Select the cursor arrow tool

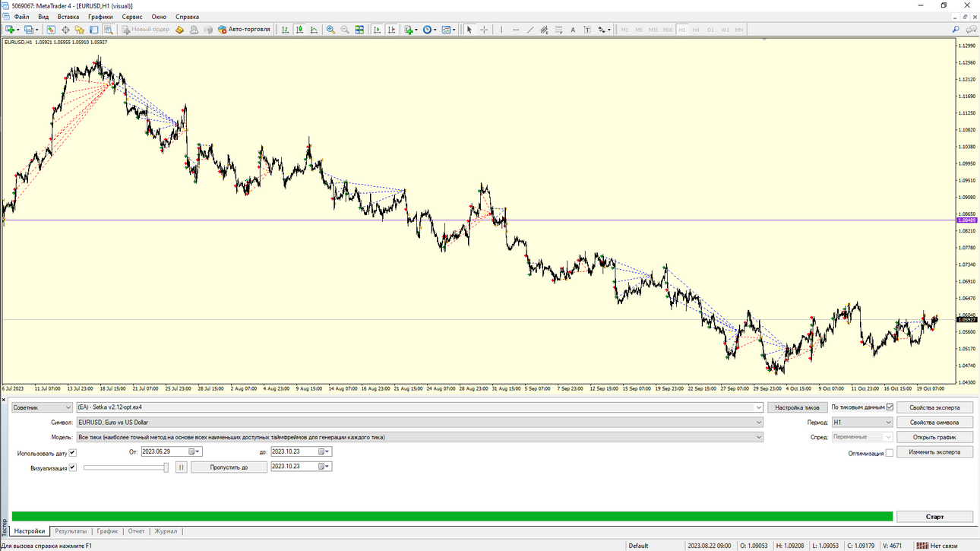[469, 30]
